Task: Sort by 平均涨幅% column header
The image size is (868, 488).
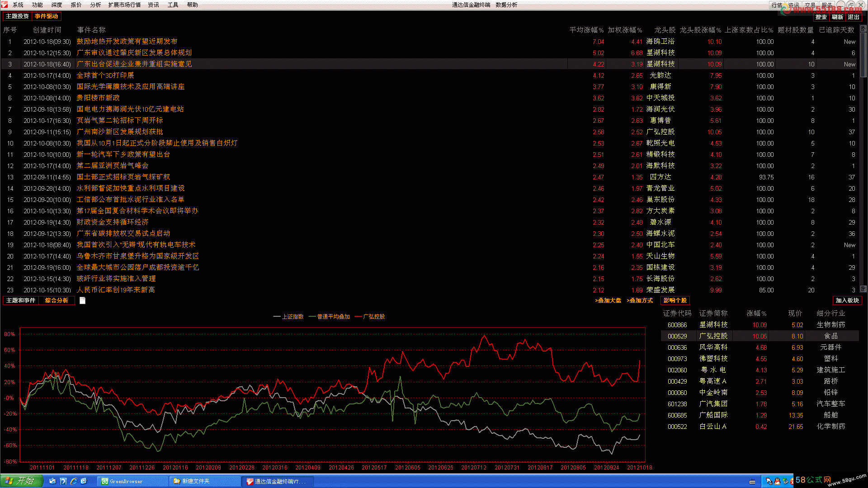Action: (x=586, y=30)
